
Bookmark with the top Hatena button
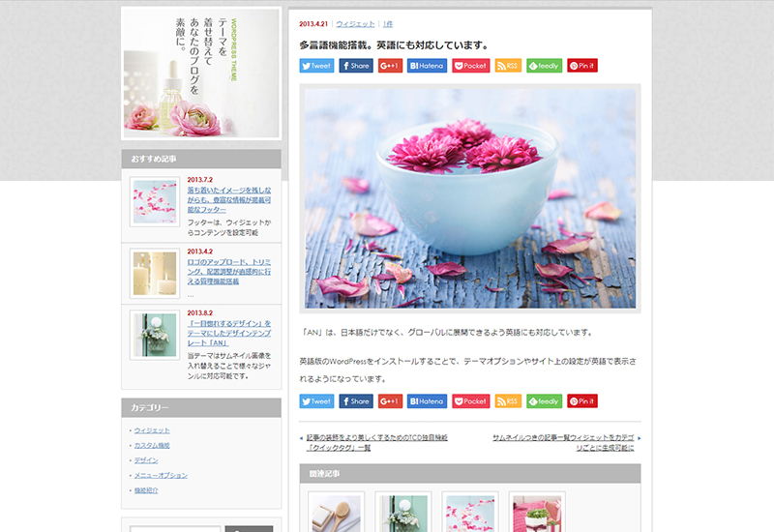[427, 66]
